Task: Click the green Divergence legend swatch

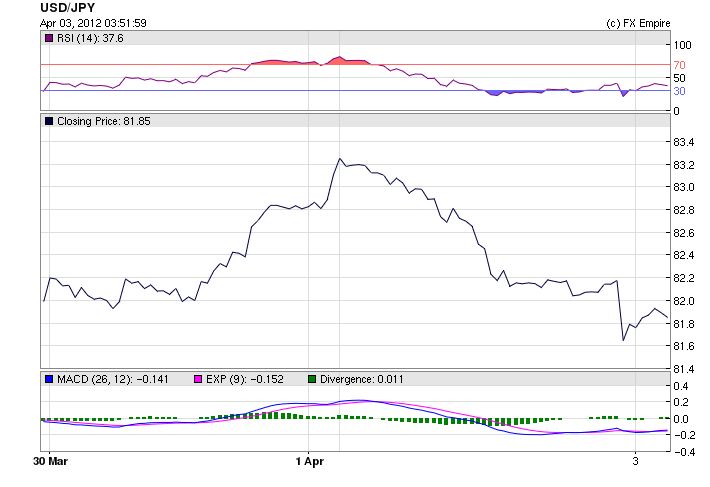Action: click(312, 379)
